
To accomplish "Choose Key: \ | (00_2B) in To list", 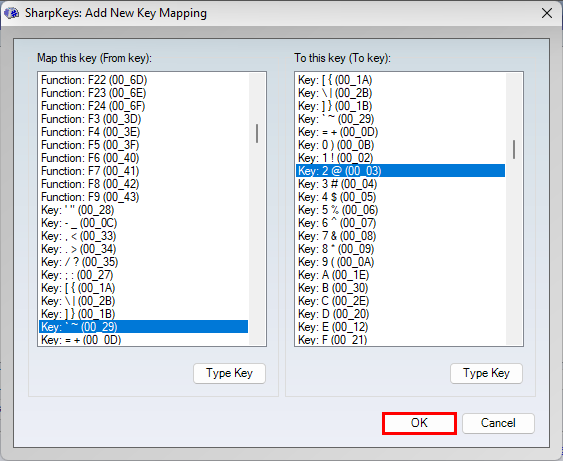I will (401, 93).
